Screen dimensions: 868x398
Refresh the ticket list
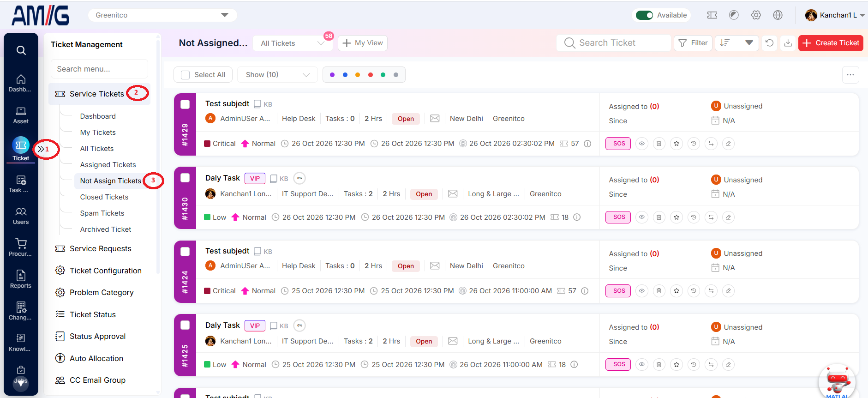coord(769,43)
